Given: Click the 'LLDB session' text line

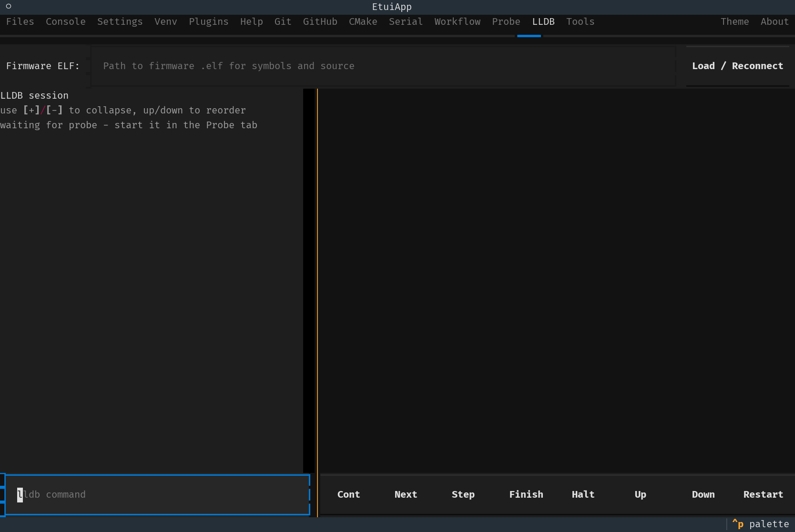Looking at the screenshot, I should (34, 95).
